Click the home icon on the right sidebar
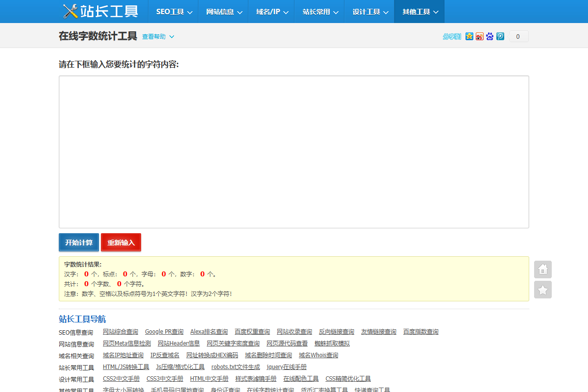 pyautogui.click(x=542, y=269)
